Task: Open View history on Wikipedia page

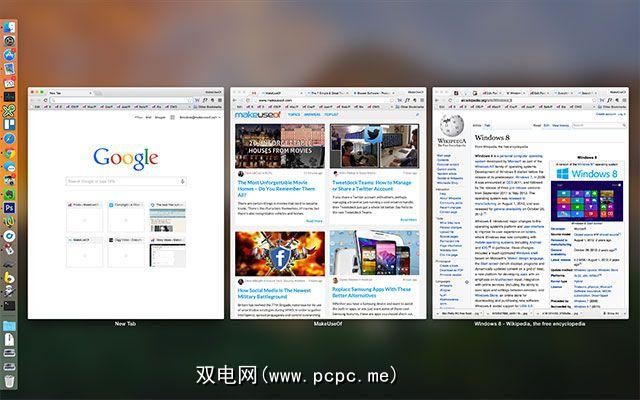Action: [560, 126]
